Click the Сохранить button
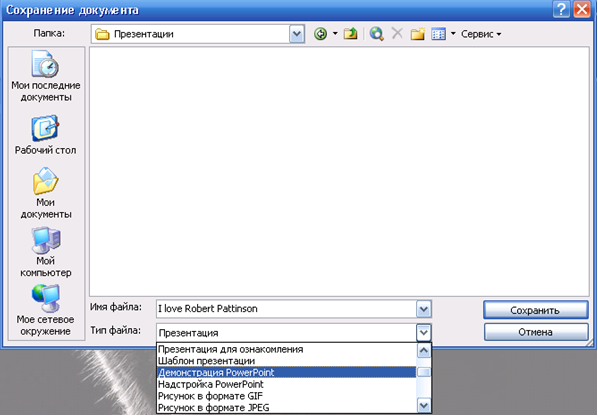Image resolution: width=598 pixels, height=416 pixels. 536,310
